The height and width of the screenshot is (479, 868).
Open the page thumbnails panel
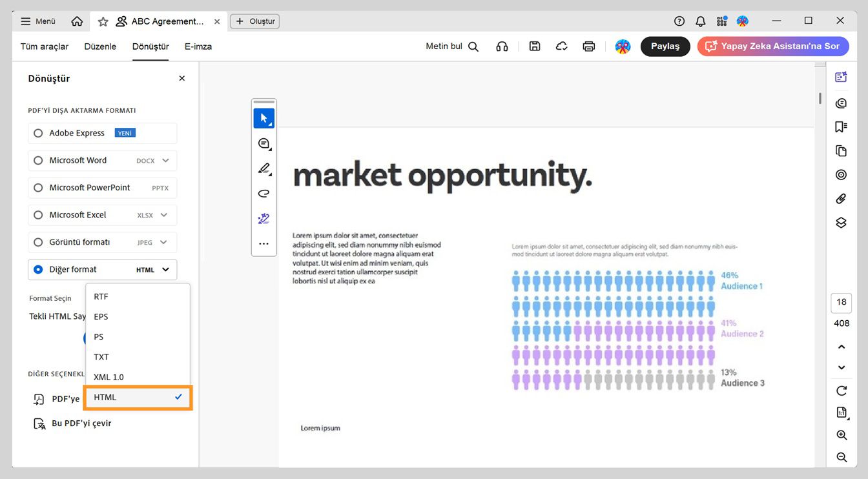pos(841,150)
